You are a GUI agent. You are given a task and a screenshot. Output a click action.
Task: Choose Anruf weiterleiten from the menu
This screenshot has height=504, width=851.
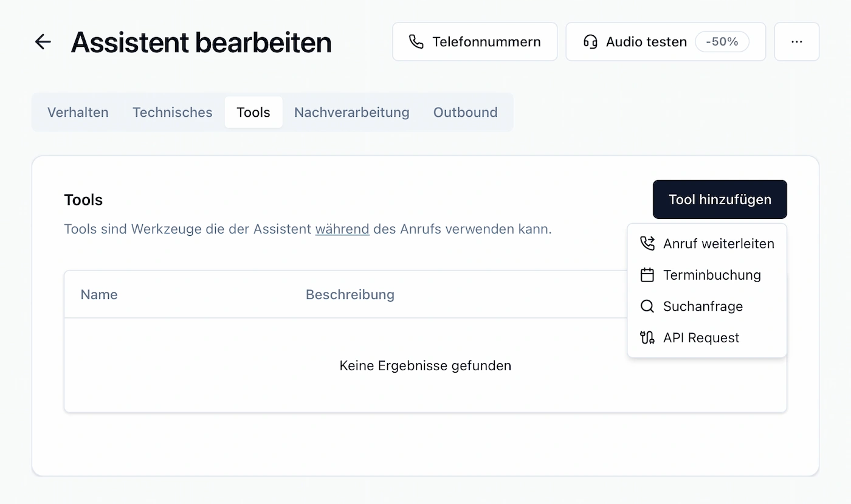coord(718,243)
